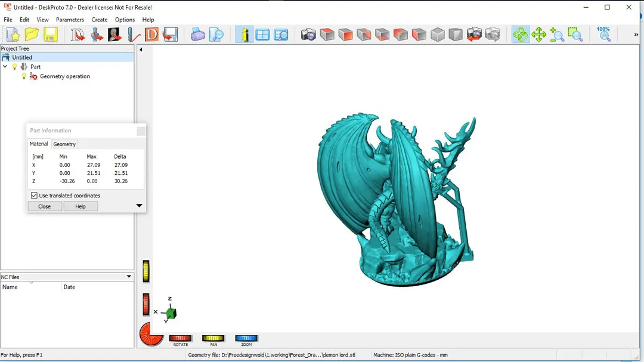This screenshot has height=362, width=644.
Task: Click the red circular rotation dial
Action: pos(151,334)
